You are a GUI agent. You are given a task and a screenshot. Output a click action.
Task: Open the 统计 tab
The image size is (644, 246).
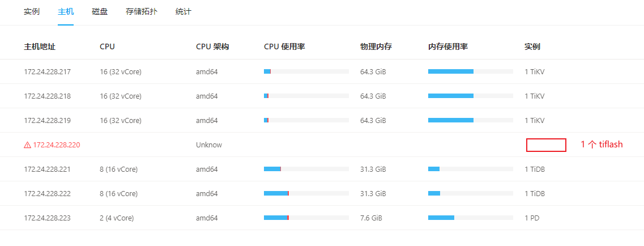[184, 12]
